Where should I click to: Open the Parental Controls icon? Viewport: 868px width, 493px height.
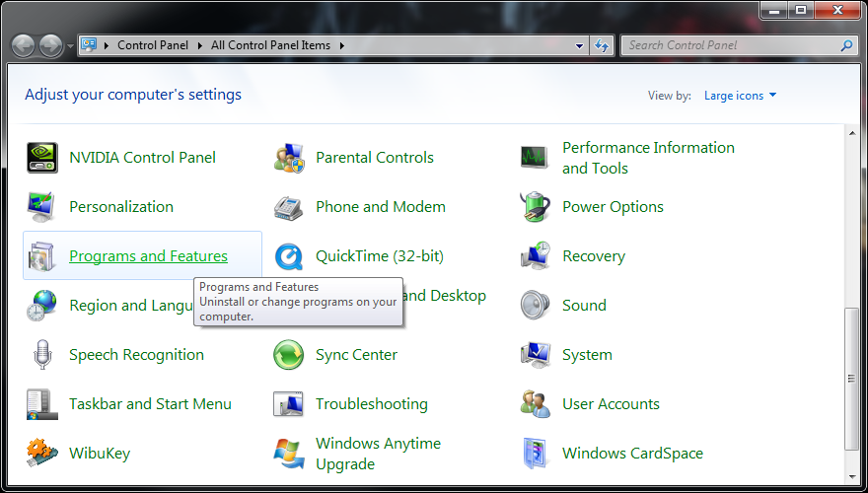click(x=289, y=158)
